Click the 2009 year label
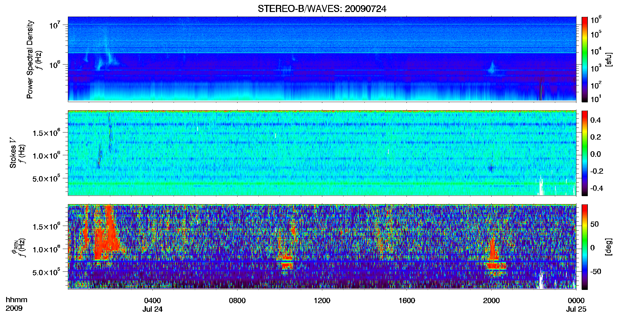The image size is (644, 332). pos(14,308)
